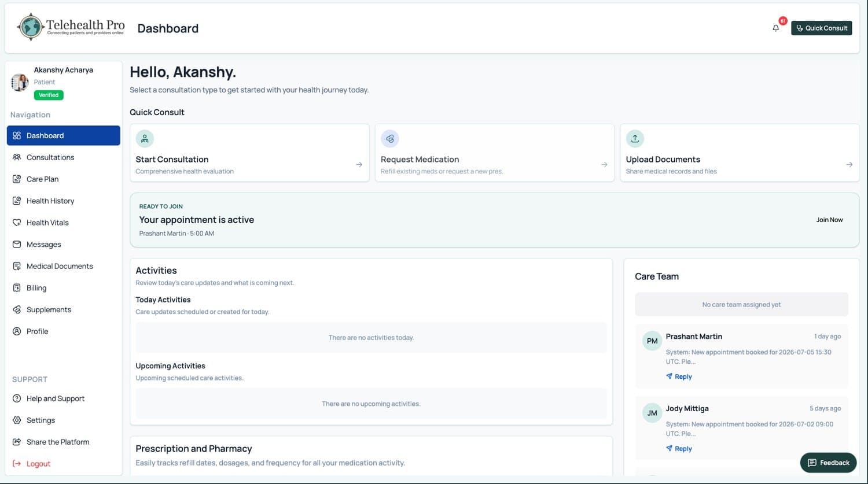Open Settings from the Support section
The height and width of the screenshot is (484, 868).
click(x=64, y=420)
